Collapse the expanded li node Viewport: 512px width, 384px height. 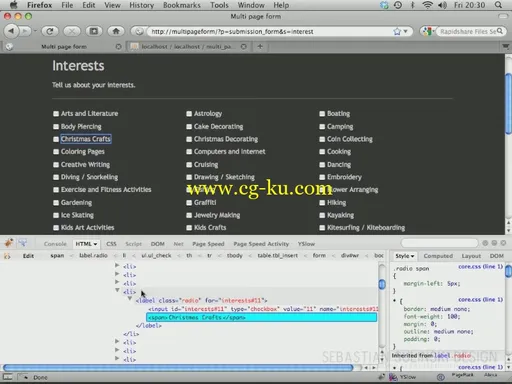117,290
